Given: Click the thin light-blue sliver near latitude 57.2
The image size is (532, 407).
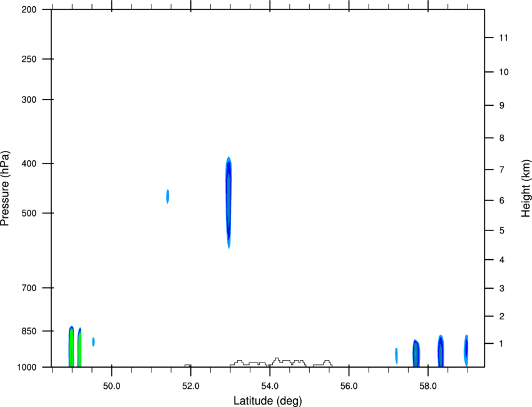Looking at the screenshot, I should tap(396, 356).
